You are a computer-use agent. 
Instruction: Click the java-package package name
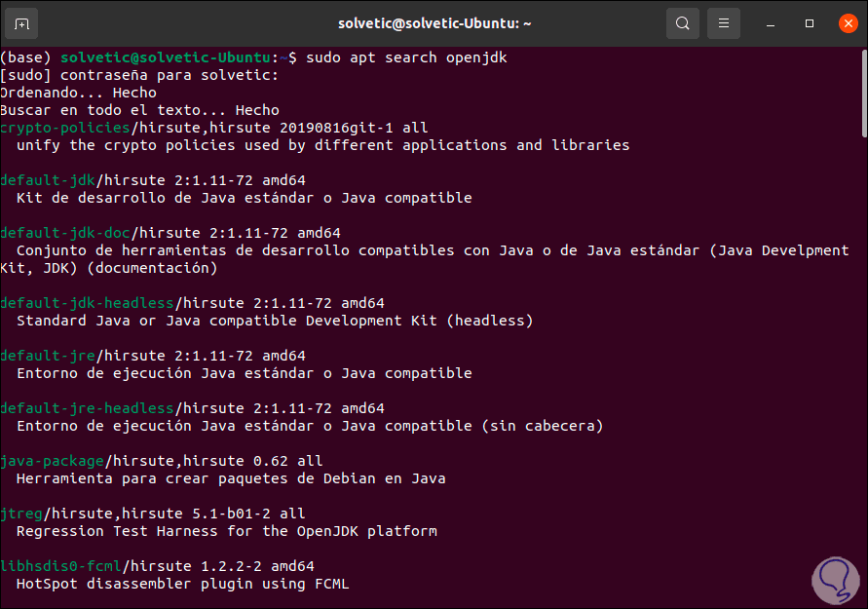coord(53,461)
